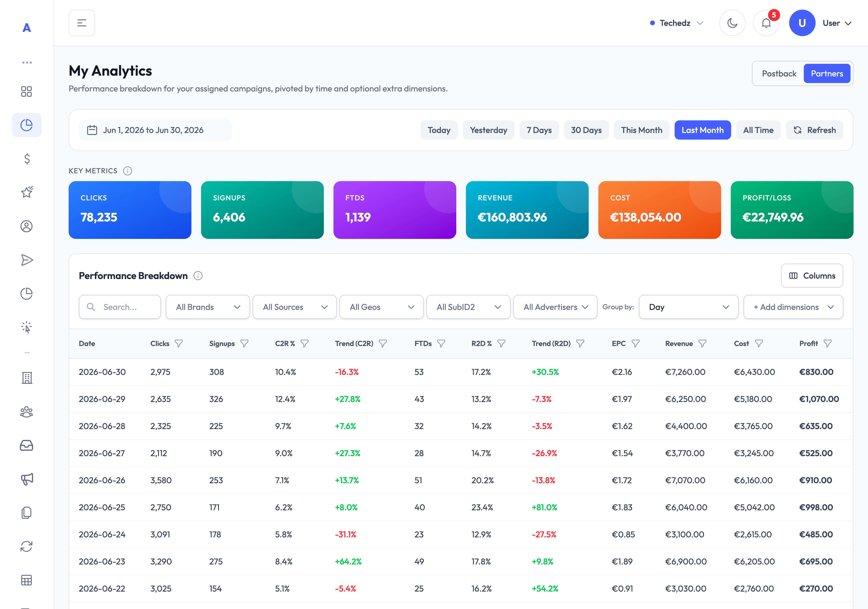
Task: Click the Revenue metric card
Action: point(527,210)
